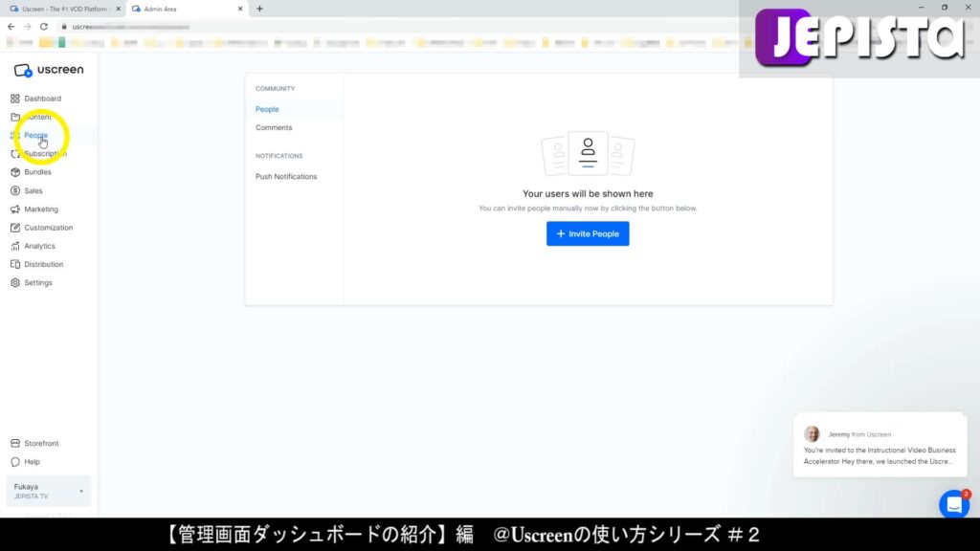Click Jeremy's avatar in chat popup
The image size is (980, 551).
812,434
